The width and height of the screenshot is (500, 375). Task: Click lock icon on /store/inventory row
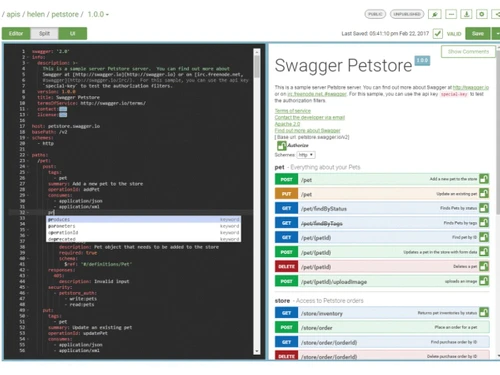pos(484,313)
